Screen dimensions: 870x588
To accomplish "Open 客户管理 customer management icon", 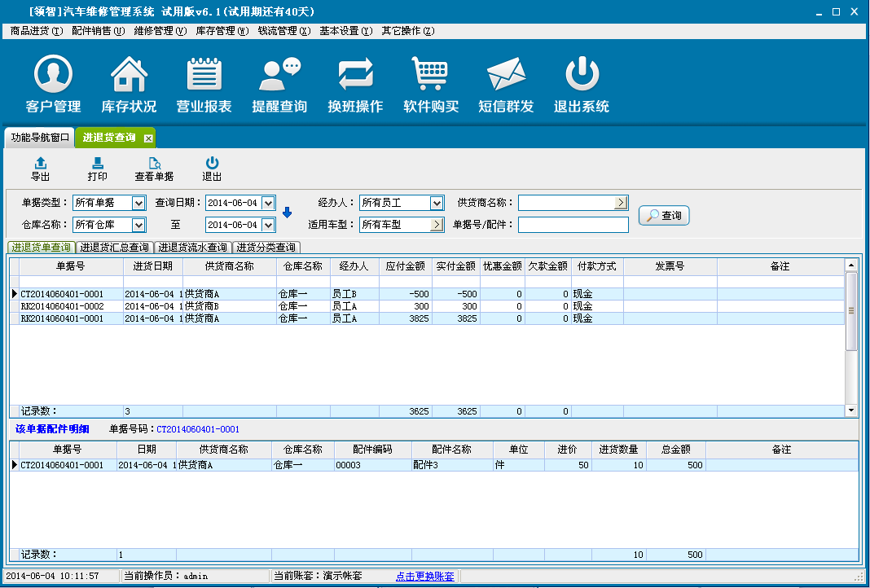I will click(53, 75).
